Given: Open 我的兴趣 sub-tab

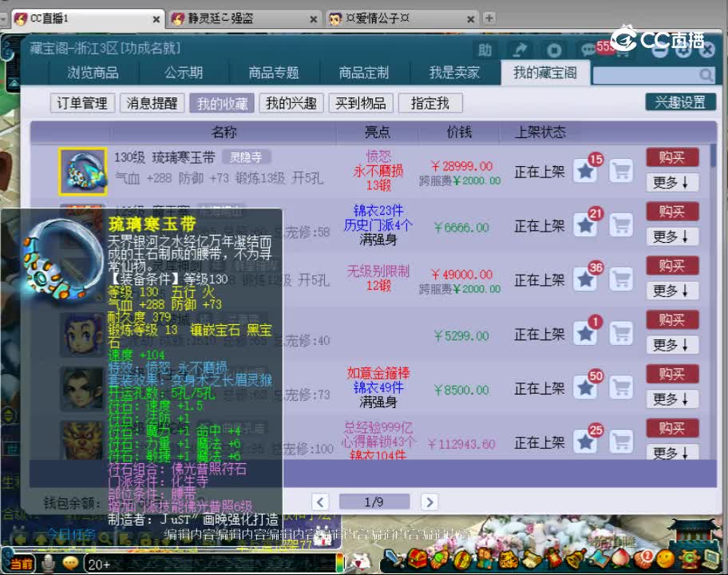Looking at the screenshot, I should pos(291,103).
